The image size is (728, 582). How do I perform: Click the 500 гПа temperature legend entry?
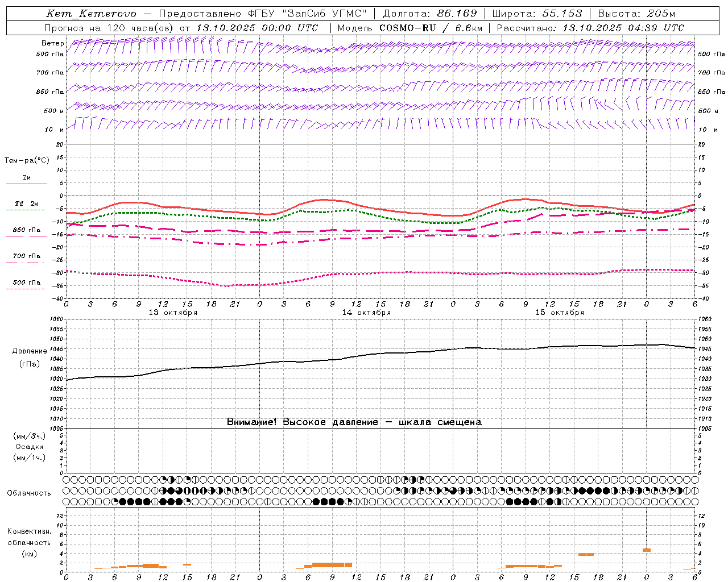(x=26, y=282)
